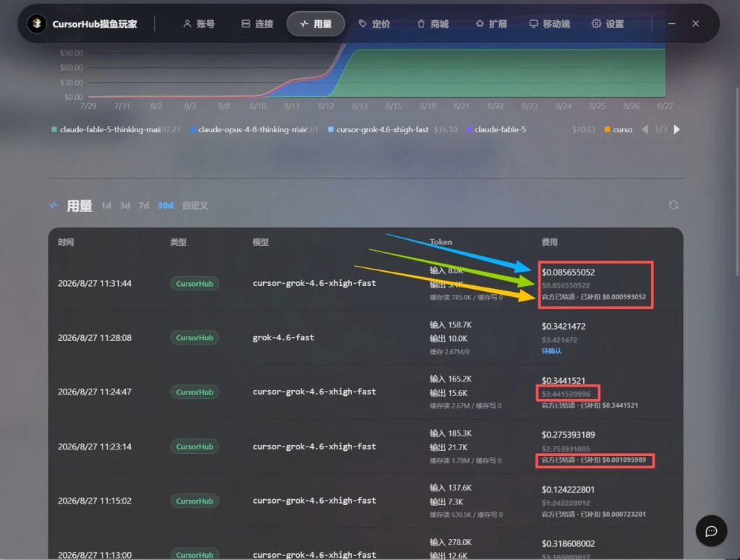Click 输入 278.0K token value
The height and width of the screenshot is (560, 740).
(451, 543)
